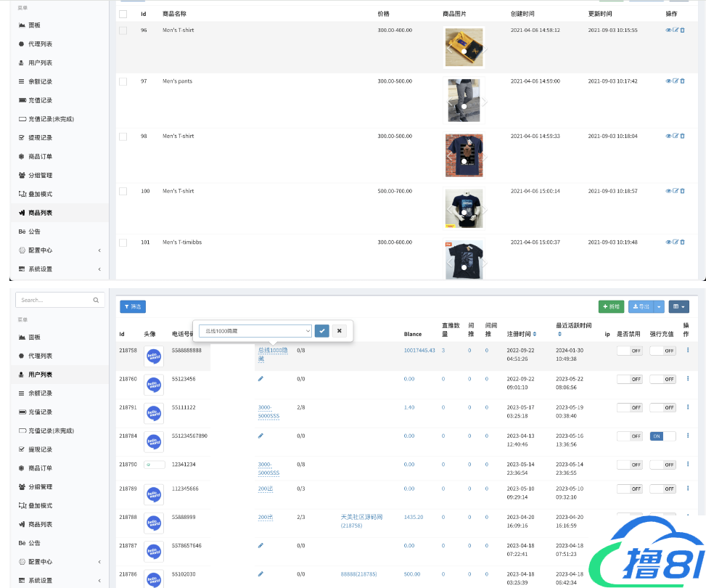Click the edit icon for product 97

coord(676,81)
